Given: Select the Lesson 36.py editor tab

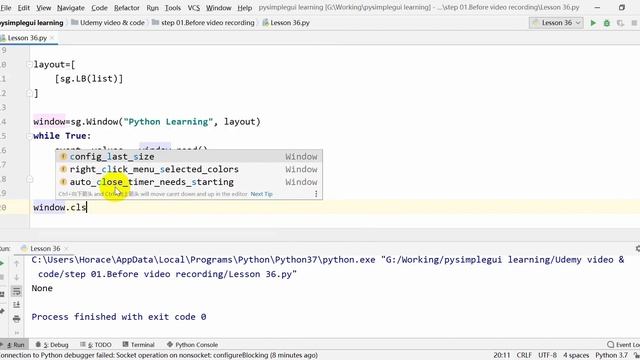Looking at the screenshot, I should 27,38.
